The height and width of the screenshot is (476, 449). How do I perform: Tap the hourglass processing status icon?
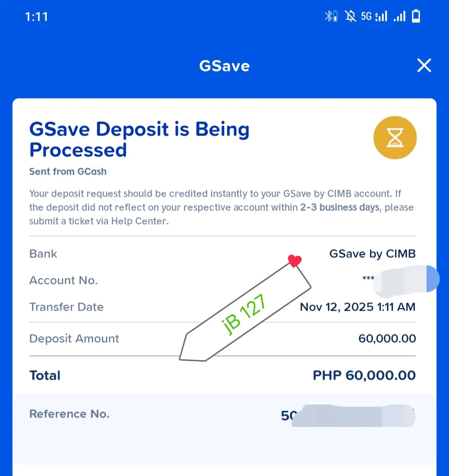(395, 138)
